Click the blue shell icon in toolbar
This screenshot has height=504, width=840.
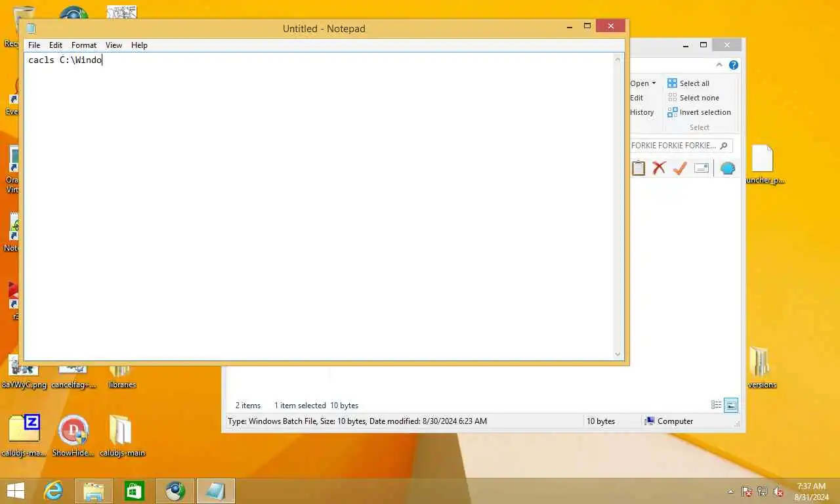[728, 168]
